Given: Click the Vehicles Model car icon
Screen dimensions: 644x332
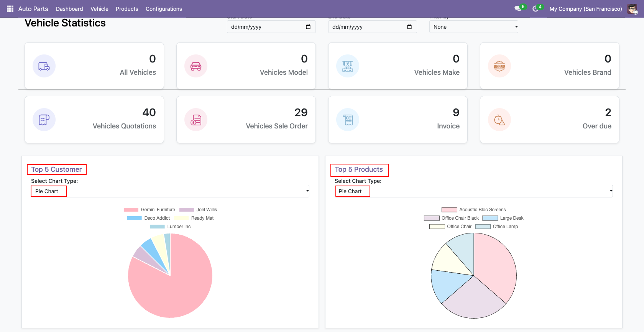Looking at the screenshot, I should click(x=196, y=66).
